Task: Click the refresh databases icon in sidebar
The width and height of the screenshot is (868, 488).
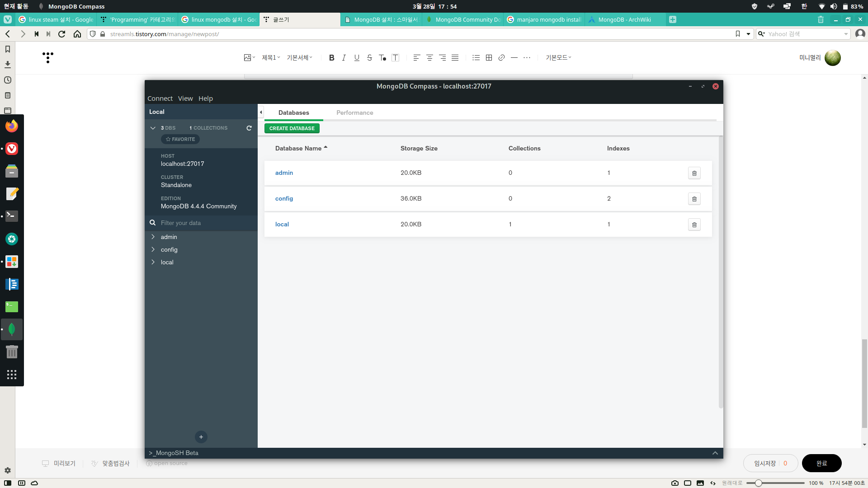Action: [x=249, y=128]
